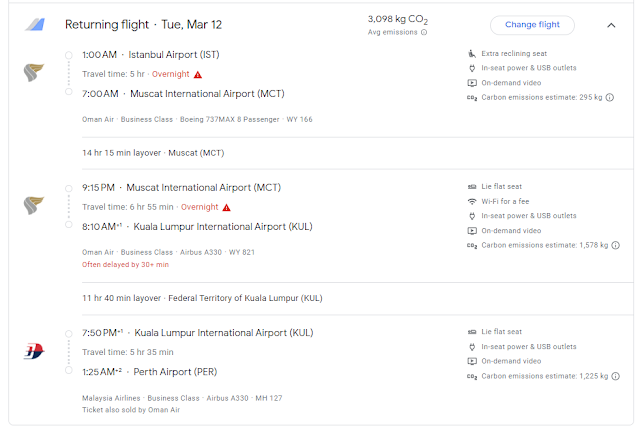
Task: Click the Oman Air logo for Istanbul segment
Action: coord(33,72)
